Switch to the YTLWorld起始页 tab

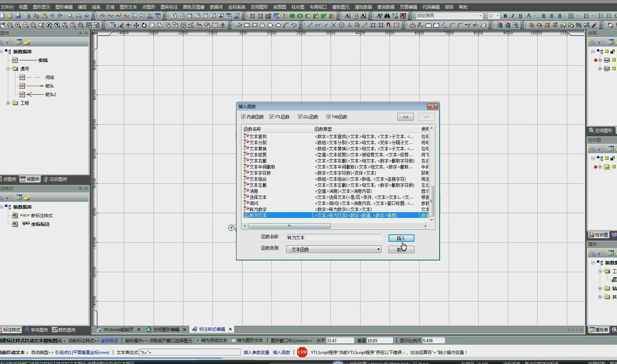[x=118, y=329]
